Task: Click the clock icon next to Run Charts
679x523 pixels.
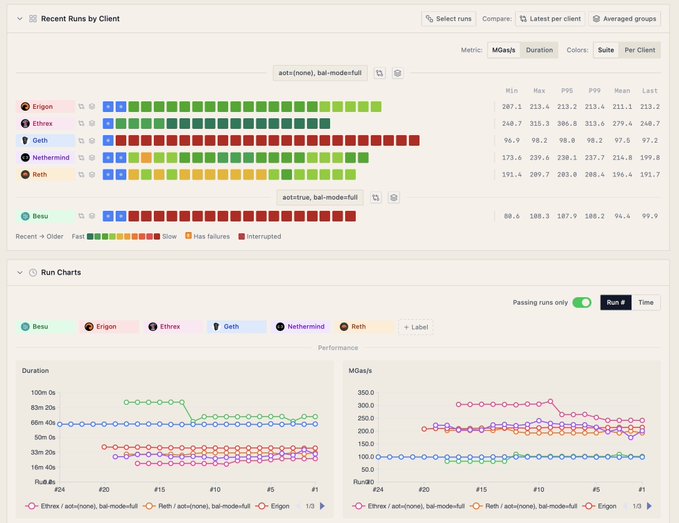Action: click(32, 272)
